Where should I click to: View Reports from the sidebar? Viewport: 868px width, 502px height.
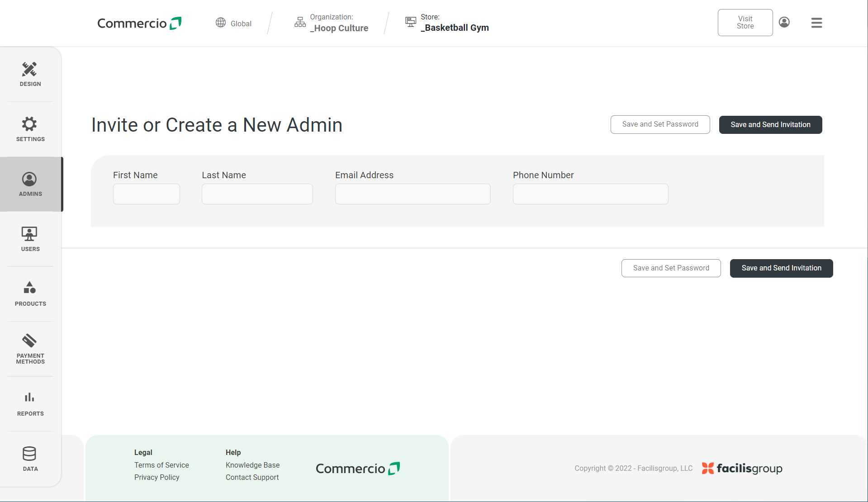click(x=30, y=404)
